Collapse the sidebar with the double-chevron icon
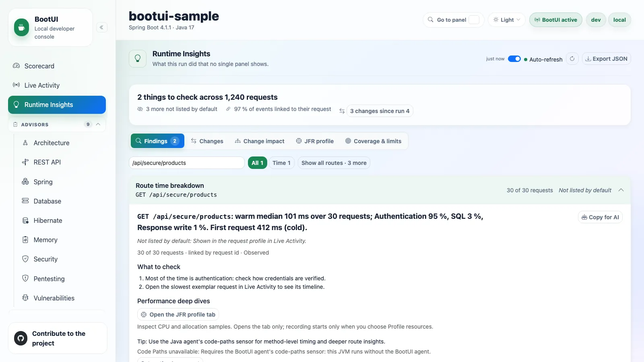Viewport: 644px width, 362px height. pyautogui.click(x=102, y=27)
